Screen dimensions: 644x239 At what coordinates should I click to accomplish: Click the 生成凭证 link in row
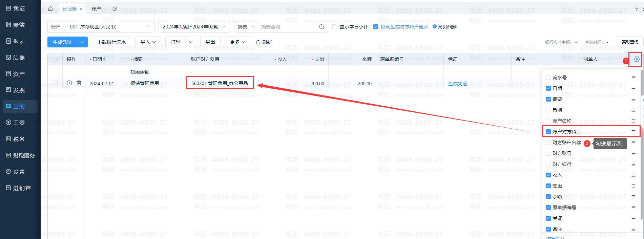click(x=457, y=84)
